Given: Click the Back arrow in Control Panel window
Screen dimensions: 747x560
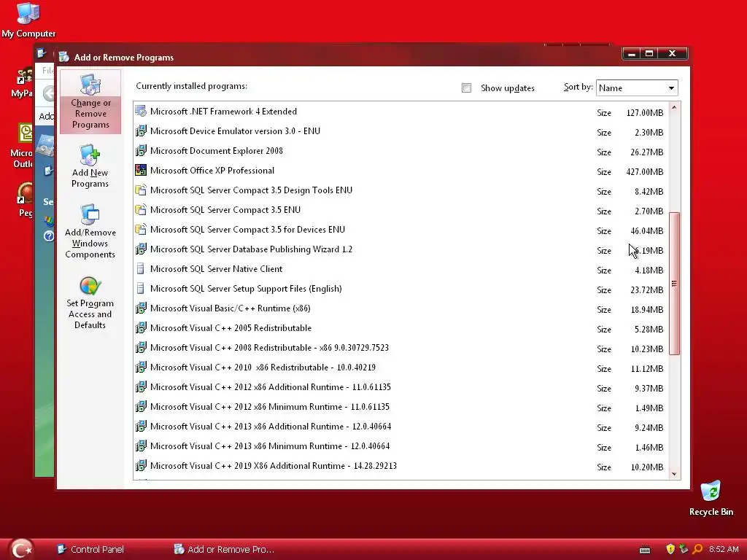Looking at the screenshot, I should [47, 93].
